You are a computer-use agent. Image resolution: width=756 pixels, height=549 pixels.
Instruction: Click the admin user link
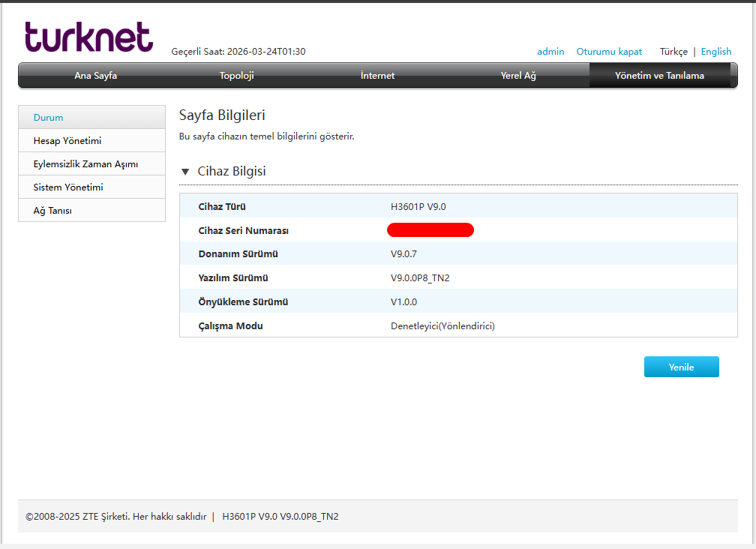pyautogui.click(x=550, y=52)
